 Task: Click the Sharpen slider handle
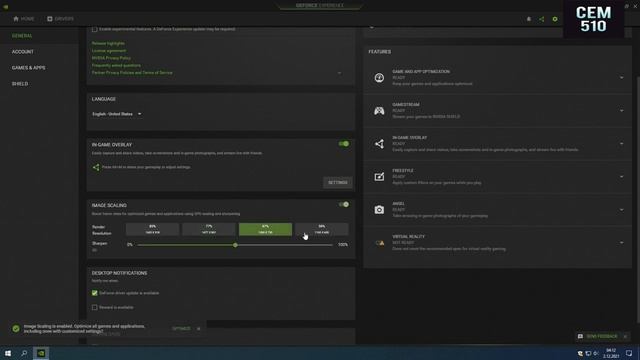[235, 245]
